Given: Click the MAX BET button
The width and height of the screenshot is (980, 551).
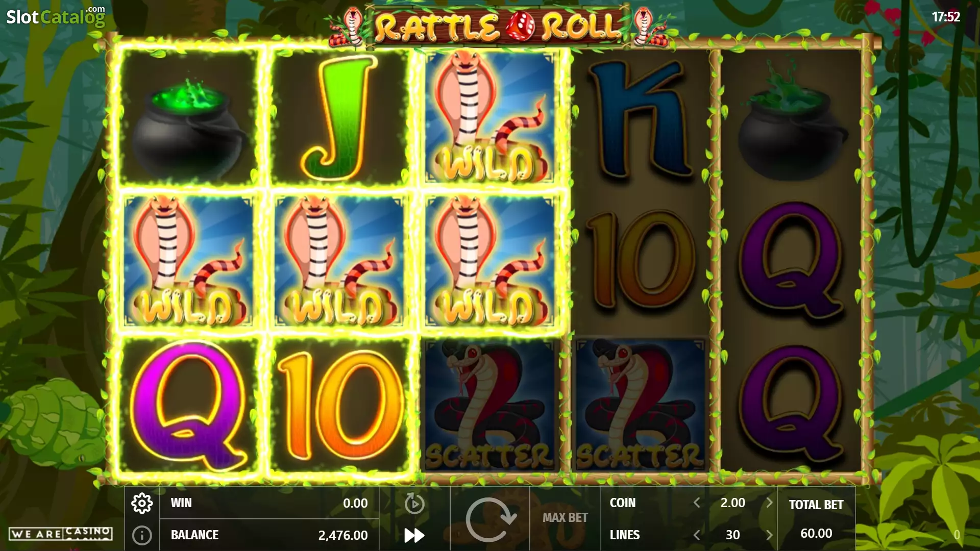Looking at the screenshot, I should (565, 517).
